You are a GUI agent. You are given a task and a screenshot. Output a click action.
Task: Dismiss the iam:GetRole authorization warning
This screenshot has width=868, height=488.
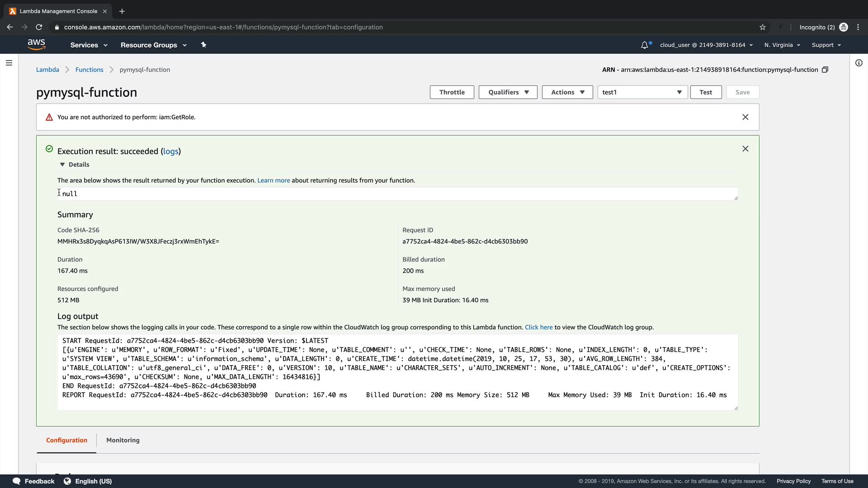click(x=745, y=117)
